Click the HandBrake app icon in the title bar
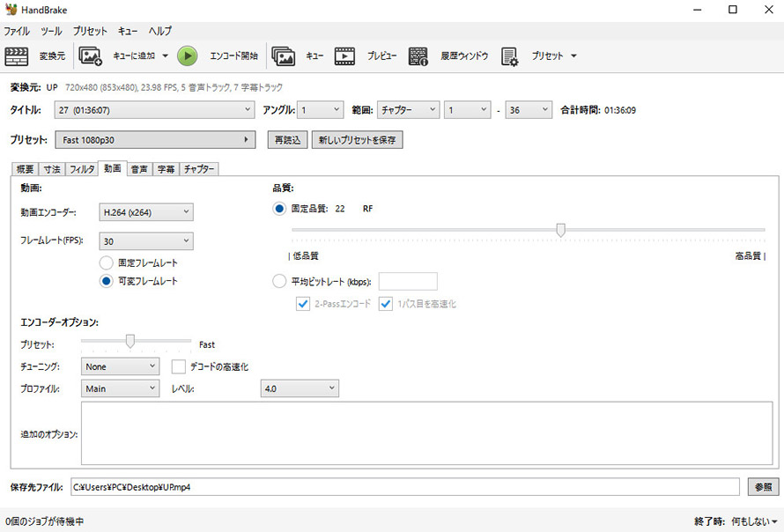 pyautogui.click(x=11, y=10)
